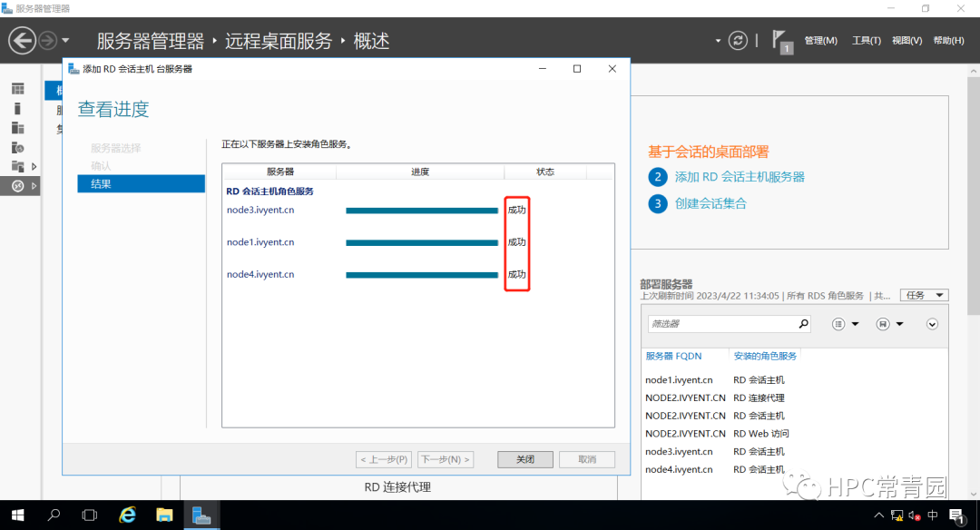The image size is (980, 530).
Task: Select the Remote Desktop Services sidebar icon
Action: [x=17, y=186]
